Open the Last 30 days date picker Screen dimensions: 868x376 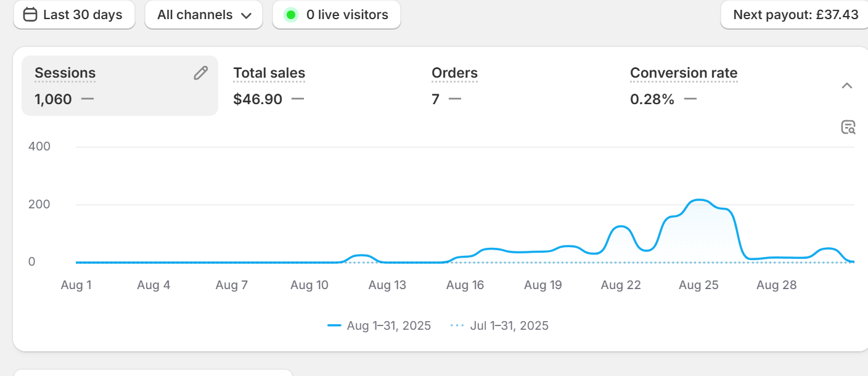click(74, 15)
